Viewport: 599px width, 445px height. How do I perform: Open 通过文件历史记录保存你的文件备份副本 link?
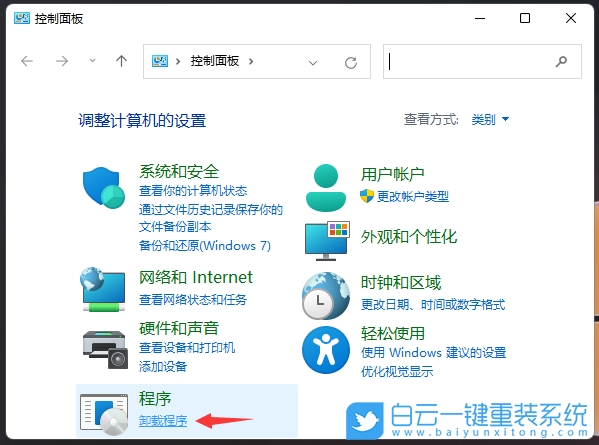210,218
